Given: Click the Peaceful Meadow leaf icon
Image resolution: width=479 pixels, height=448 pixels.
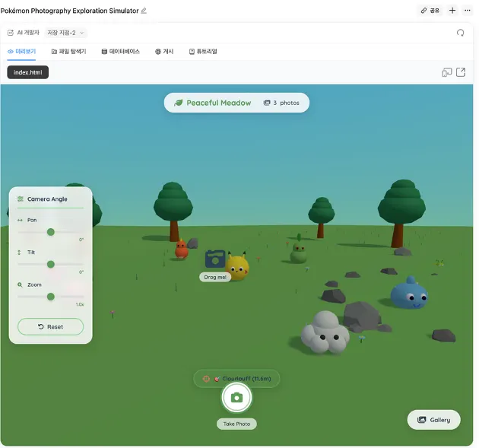Looking at the screenshot, I should click(x=179, y=103).
